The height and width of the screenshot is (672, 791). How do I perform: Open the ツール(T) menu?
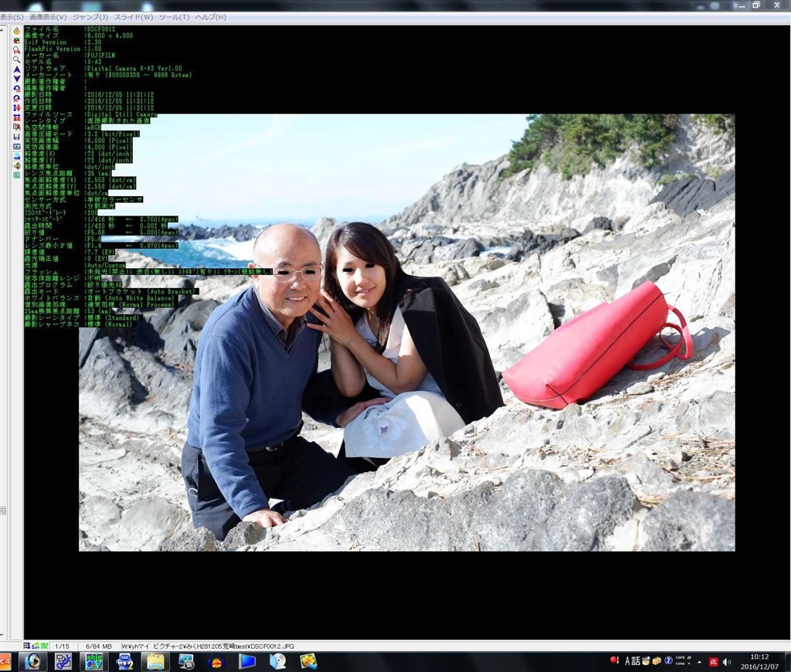click(174, 17)
